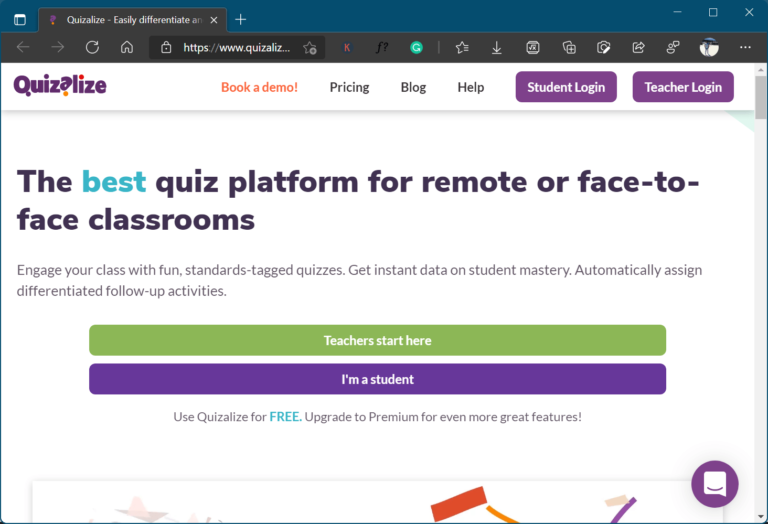The image size is (768, 524).
Task: Open the Grammarly extension
Action: point(416,48)
